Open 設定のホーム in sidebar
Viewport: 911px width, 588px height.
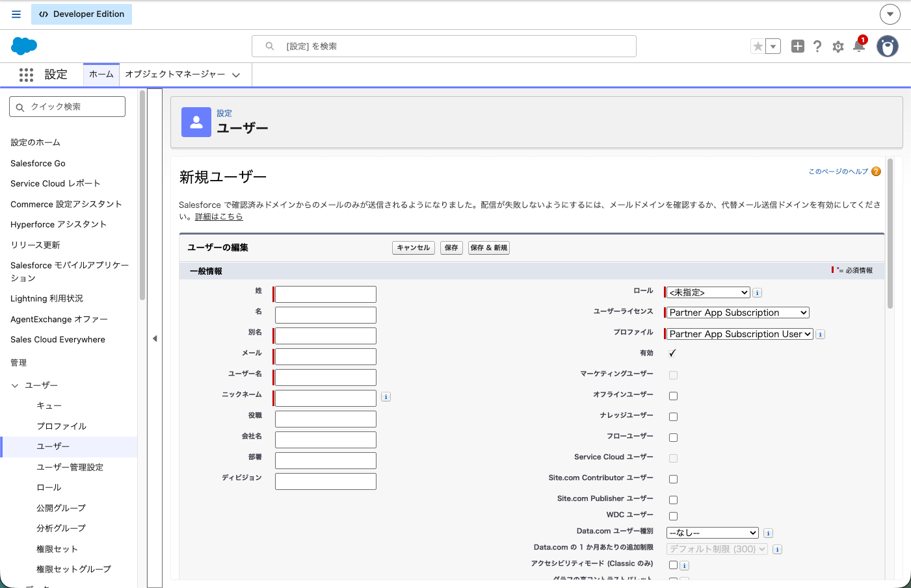pos(35,142)
